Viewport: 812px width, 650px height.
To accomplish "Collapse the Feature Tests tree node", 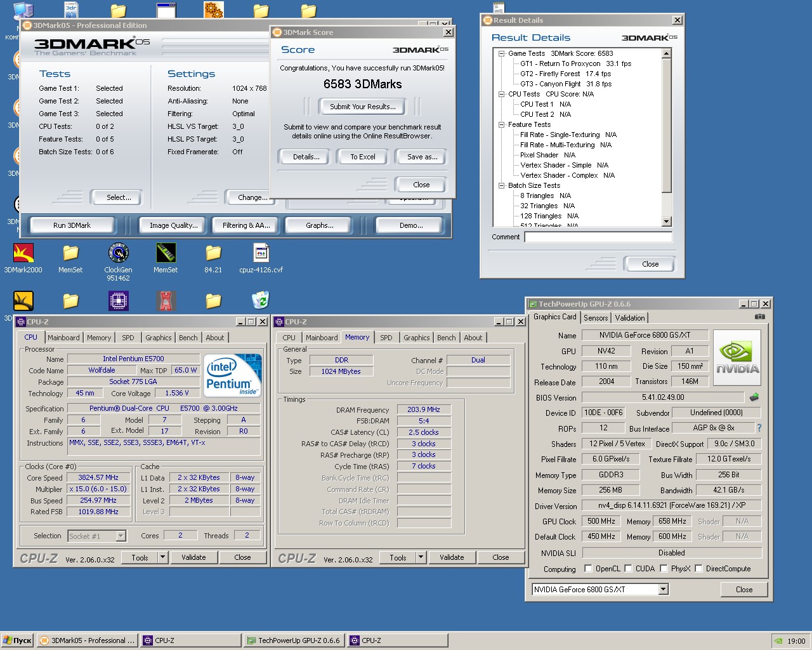I will [501, 124].
